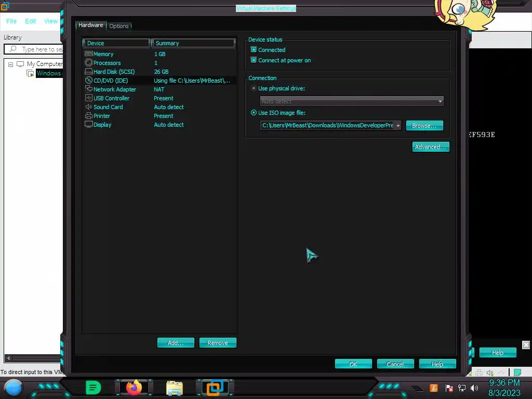Image resolution: width=532 pixels, height=399 pixels.
Task: Expand the ISO image path dropdown arrow
Action: coord(398,126)
